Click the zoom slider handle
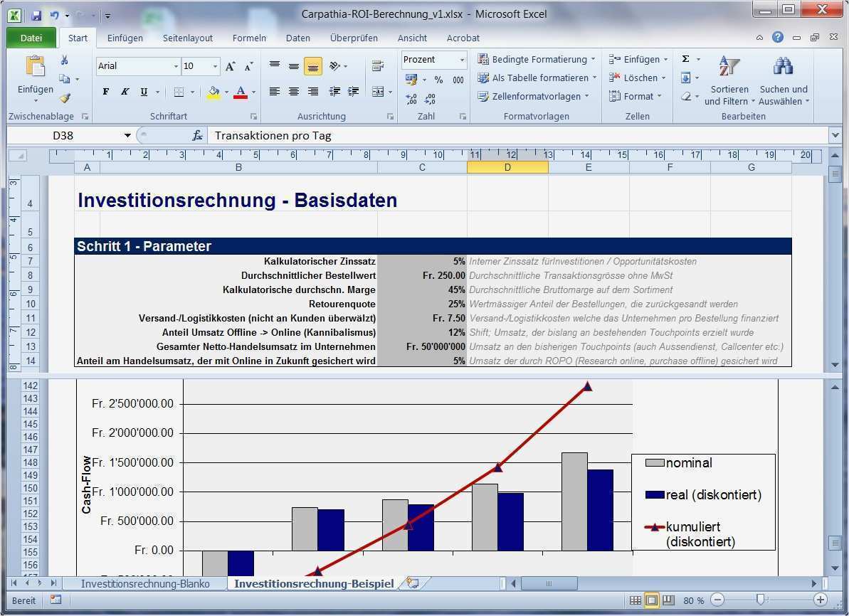Screen dimensions: 849x616 click(761, 600)
